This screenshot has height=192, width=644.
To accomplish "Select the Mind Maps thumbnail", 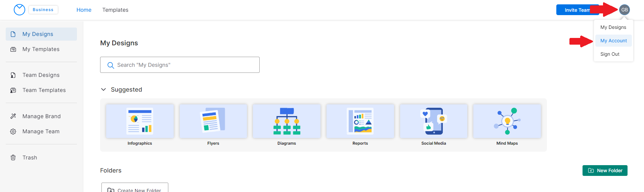I will 507,121.
